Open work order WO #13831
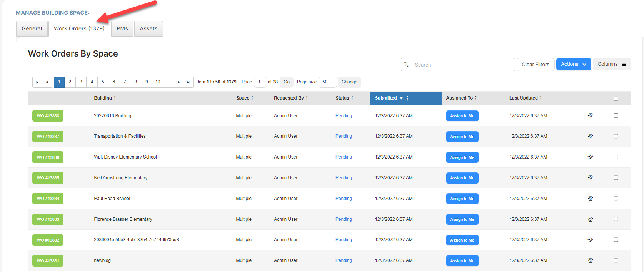The image size is (644, 272). click(48, 261)
